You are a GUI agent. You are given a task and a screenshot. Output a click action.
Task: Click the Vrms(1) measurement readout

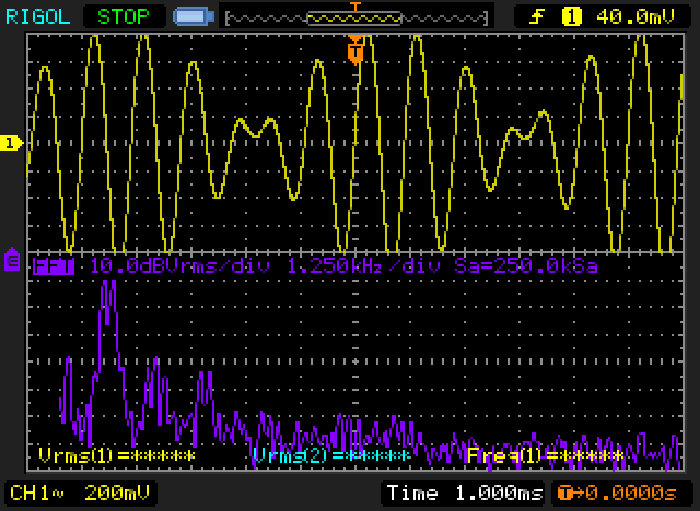pyautogui.click(x=117, y=456)
